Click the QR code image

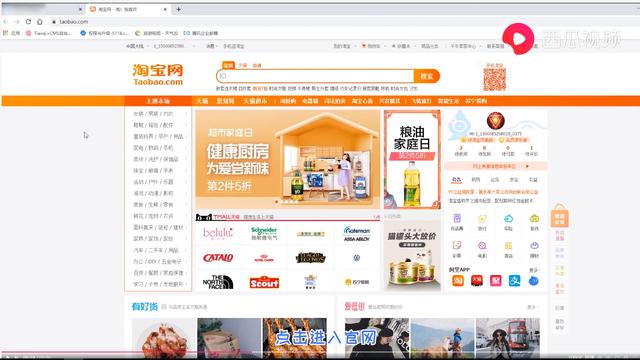495,80
